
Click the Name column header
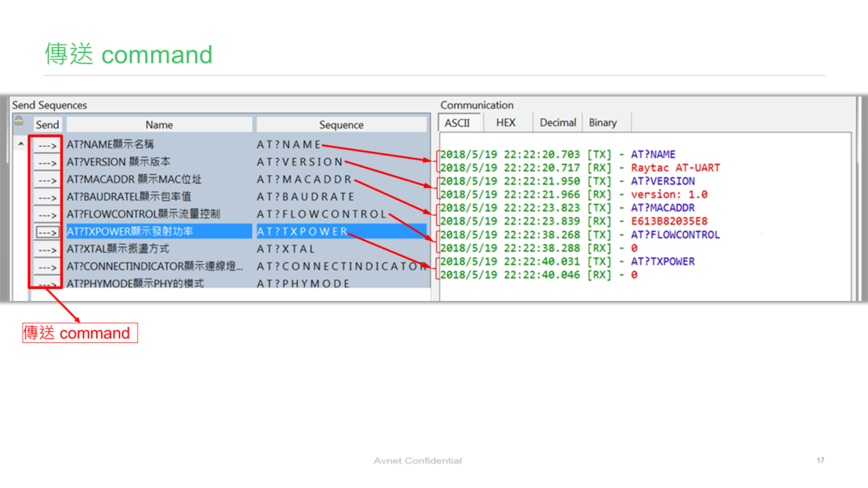coord(159,125)
